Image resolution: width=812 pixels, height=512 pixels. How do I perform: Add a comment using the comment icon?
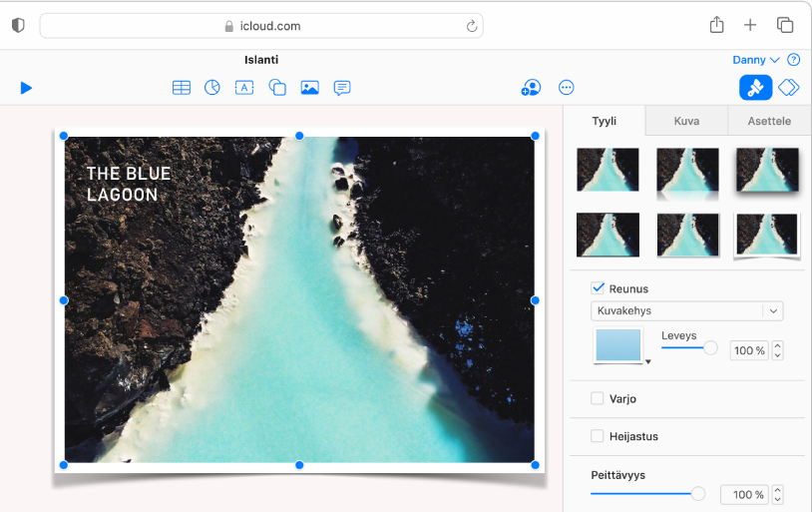pos(342,88)
